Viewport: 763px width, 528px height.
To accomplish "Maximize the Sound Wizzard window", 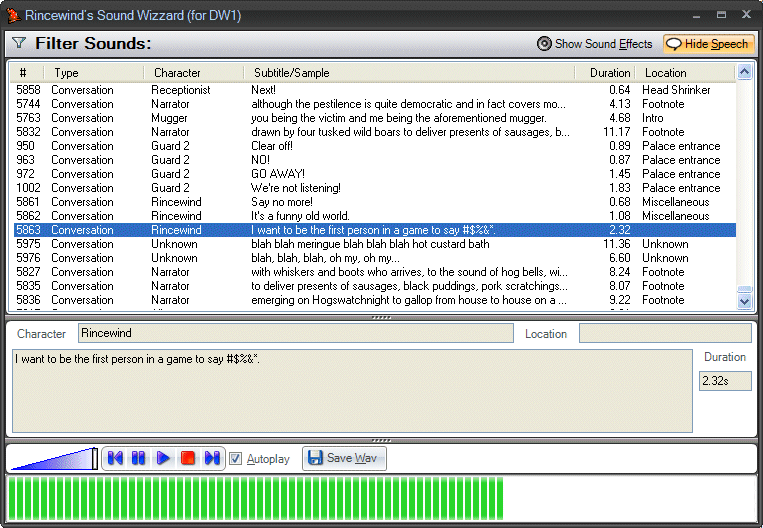I will [722, 15].
